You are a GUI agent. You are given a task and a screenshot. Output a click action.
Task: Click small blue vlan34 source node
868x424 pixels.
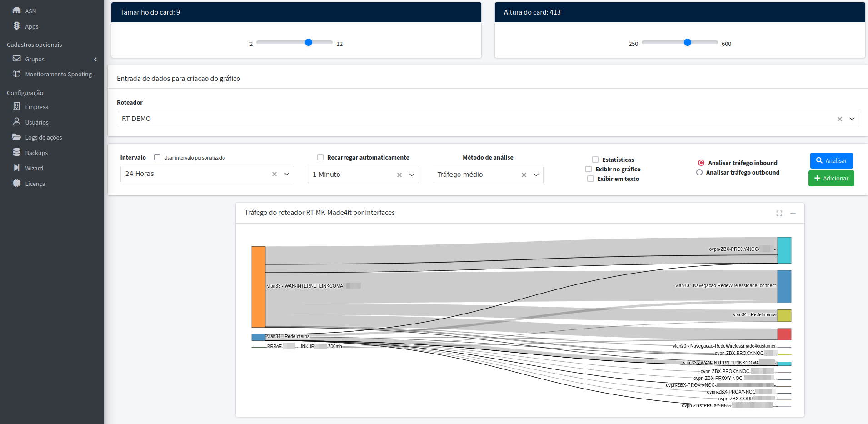259,337
